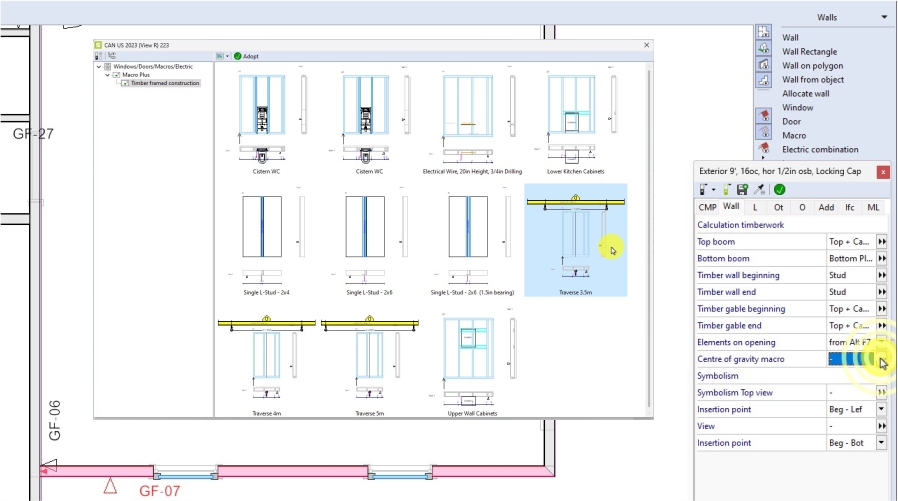The image size is (898, 501).
Task: Choose the Wall on polygon icon
Action: point(763,66)
